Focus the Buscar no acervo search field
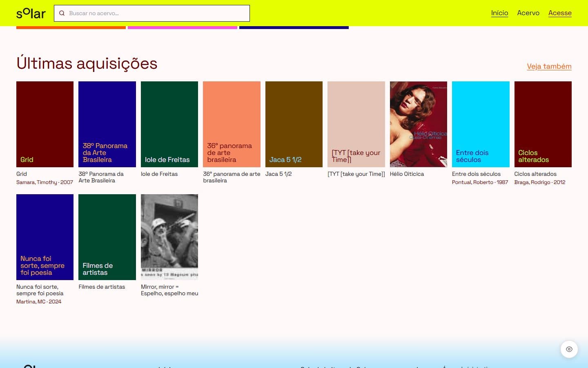This screenshot has height=368, width=588. (152, 13)
